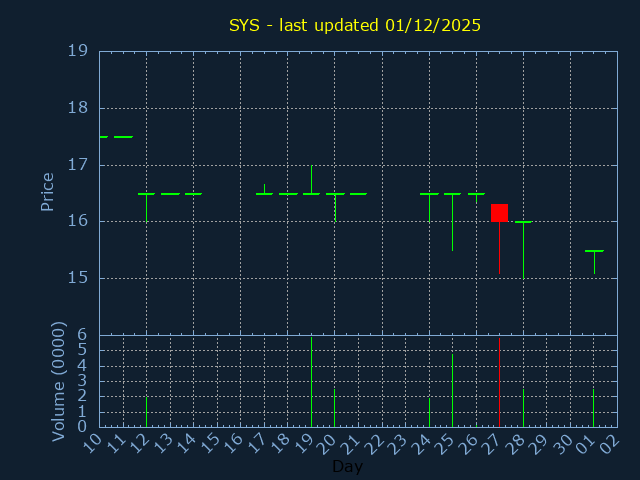Click the green volume bar on day 20

(x=334, y=407)
